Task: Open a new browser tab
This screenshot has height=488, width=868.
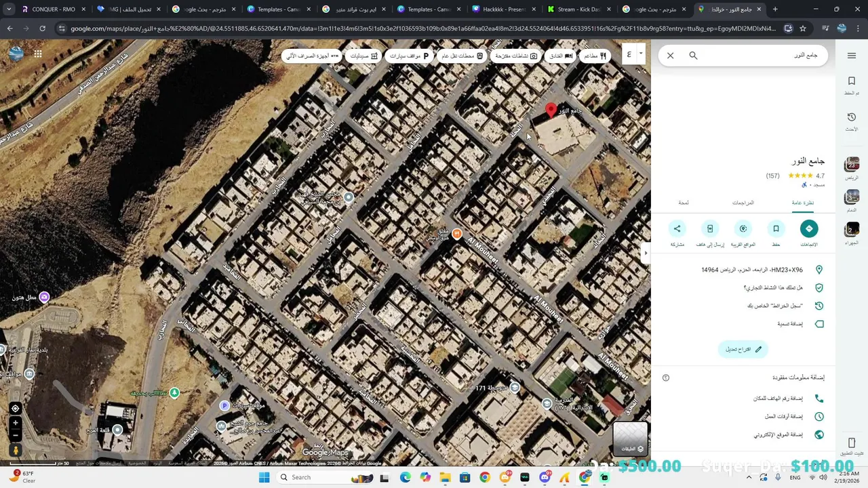Action: tap(775, 9)
